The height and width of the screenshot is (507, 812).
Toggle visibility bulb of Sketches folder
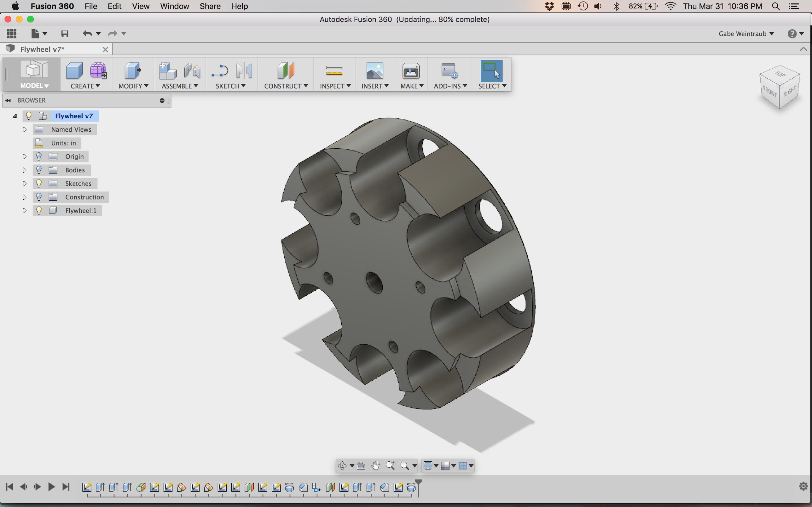tap(39, 183)
